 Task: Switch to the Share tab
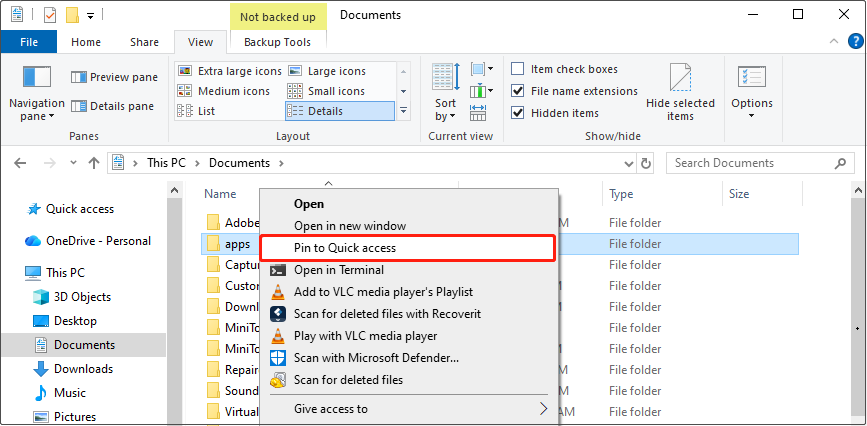(144, 42)
